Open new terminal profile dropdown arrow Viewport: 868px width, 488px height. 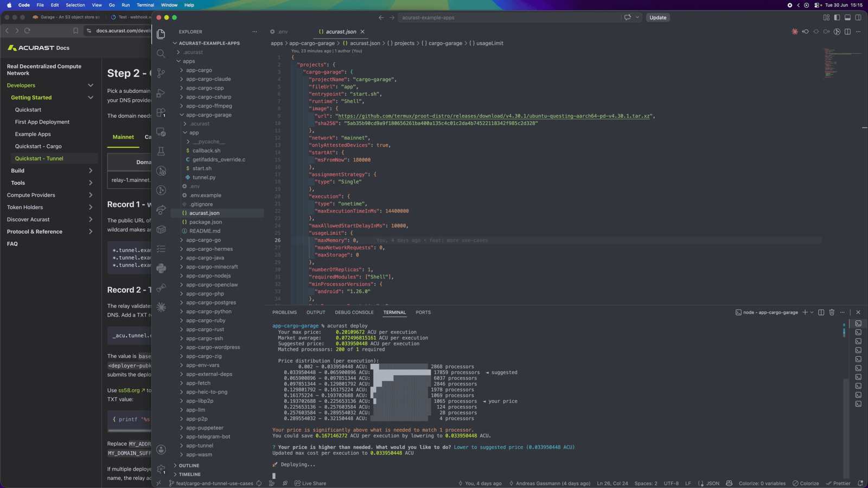click(812, 312)
